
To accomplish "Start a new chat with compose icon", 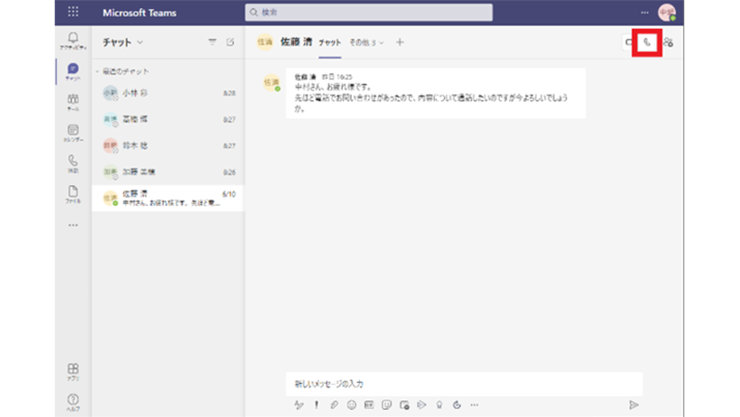I will point(230,42).
